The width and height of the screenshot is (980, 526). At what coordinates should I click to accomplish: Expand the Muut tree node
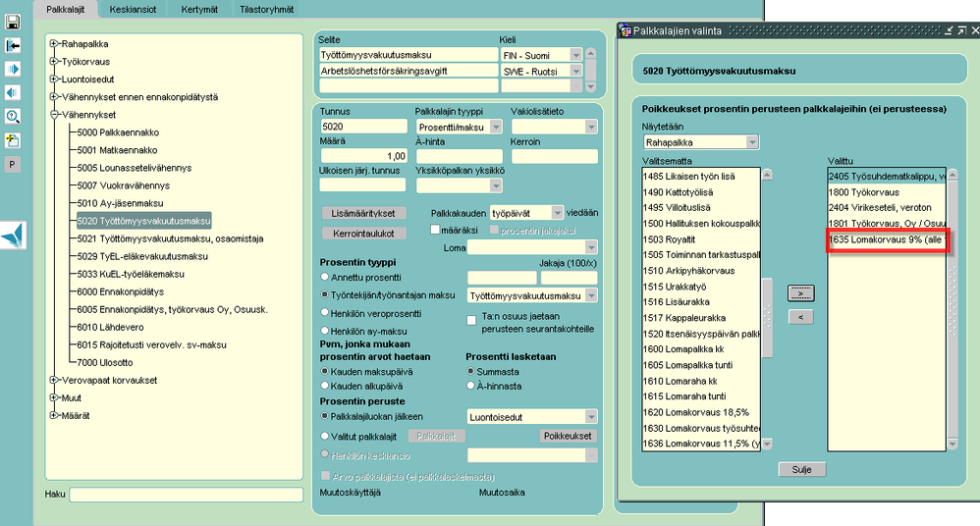(x=54, y=397)
